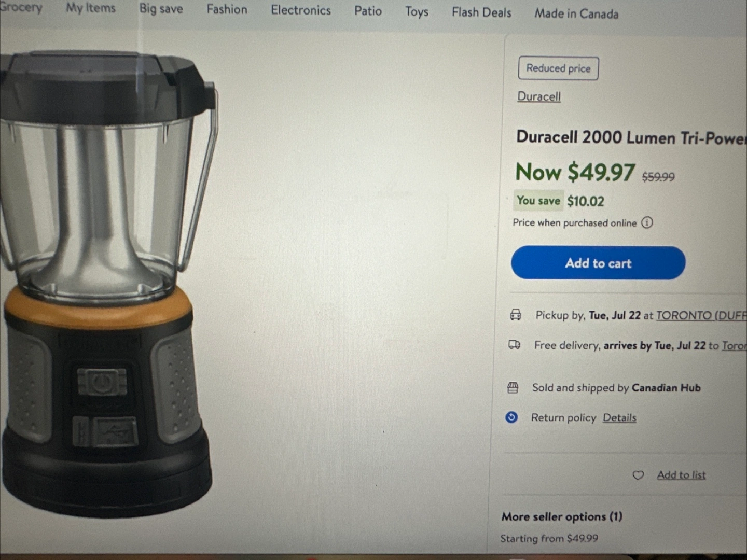This screenshot has height=560, width=747.
Task: Open Made in Canada section
Action: pyautogui.click(x=576, y=14)
